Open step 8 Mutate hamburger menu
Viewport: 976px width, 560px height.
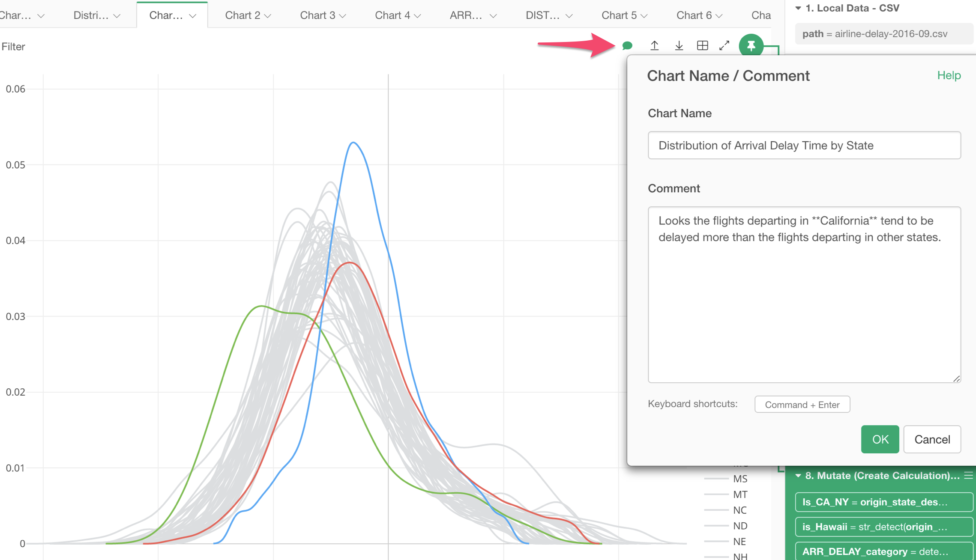click(x=968, y=476)
